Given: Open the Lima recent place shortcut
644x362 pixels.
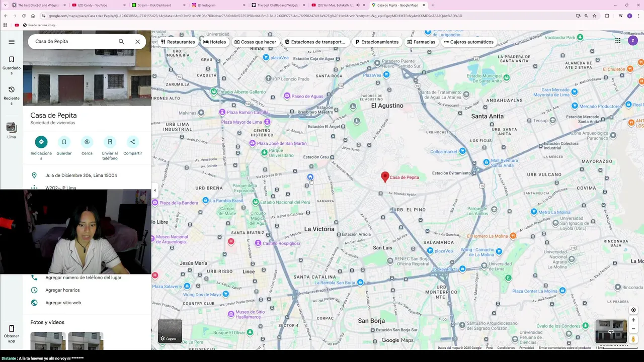Looking at the screenshot, I should (12, 130).
